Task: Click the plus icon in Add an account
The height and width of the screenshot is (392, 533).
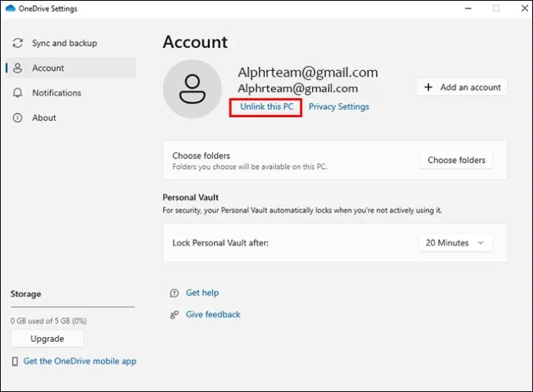Action: point(428,87)
